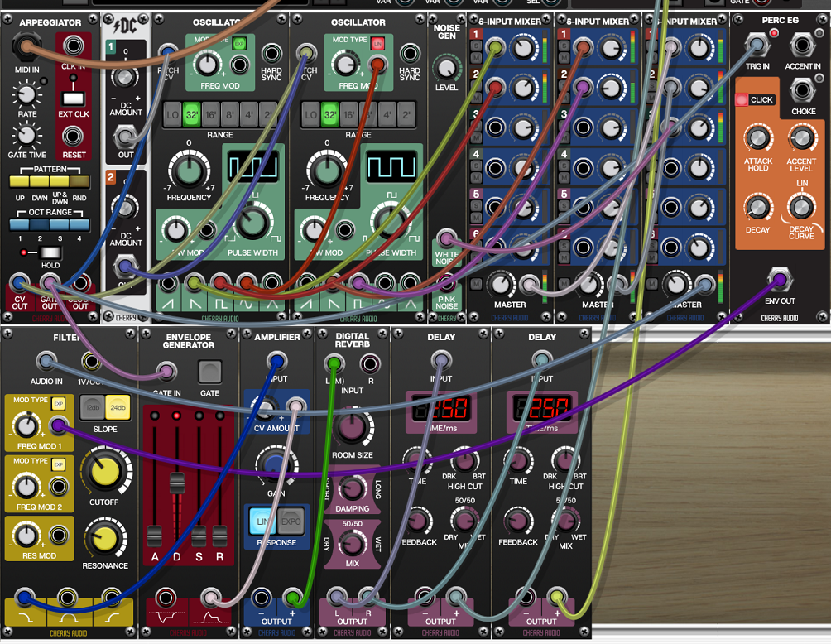Set the arpeggiator OCT RANGE to 4
The width and height of the screenshot is (831, 644).
pyautogui.click(x=79, y=224)
